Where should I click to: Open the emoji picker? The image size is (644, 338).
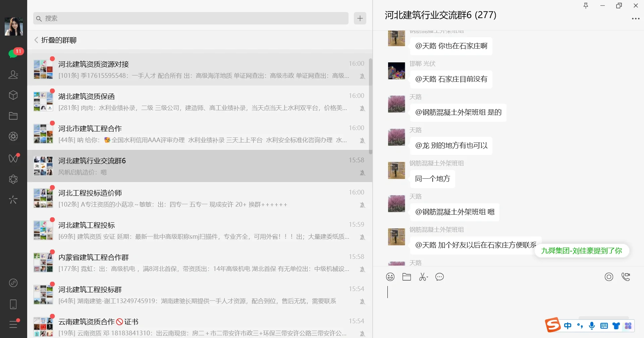click(x=390, y=277)
